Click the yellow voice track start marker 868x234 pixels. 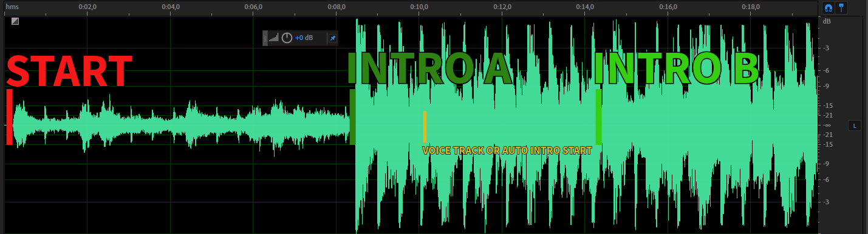[425, 126]
